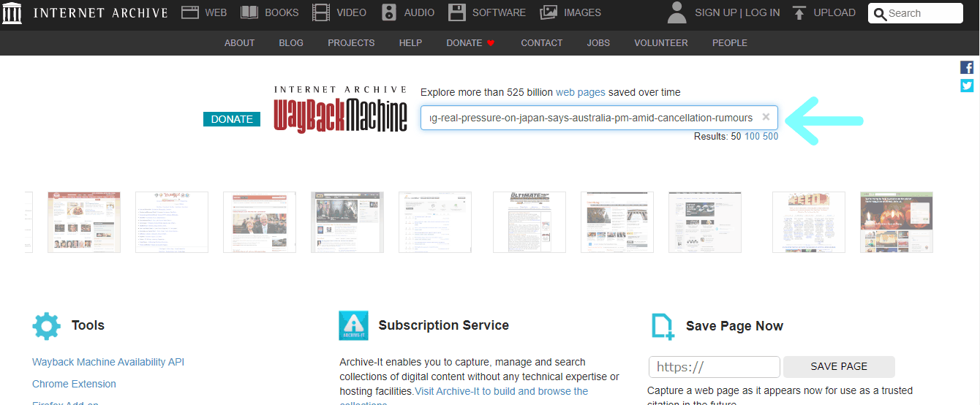The image size is (980, 405).
Task: Open the VOLUNTEER link
Action: click(x=661, y=43)
